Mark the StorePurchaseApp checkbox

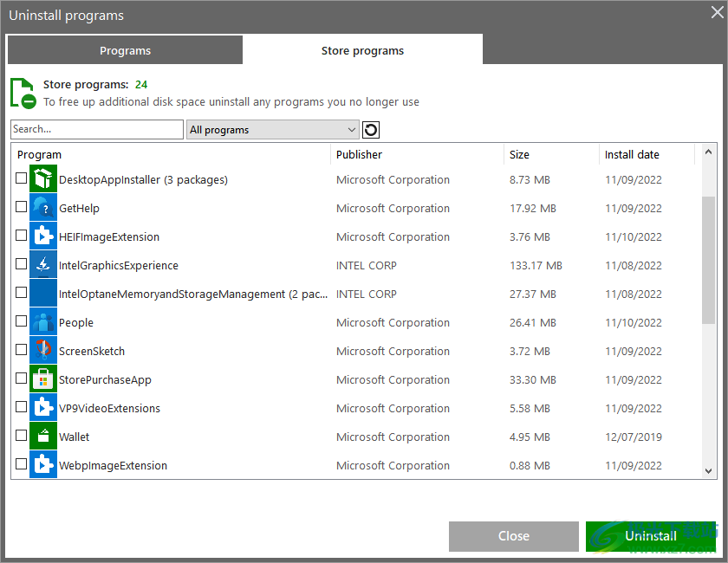(x=21, y=379)
